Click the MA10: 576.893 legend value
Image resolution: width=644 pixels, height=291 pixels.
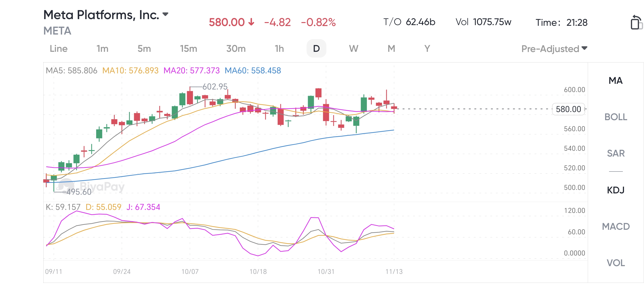click(130, 70)
